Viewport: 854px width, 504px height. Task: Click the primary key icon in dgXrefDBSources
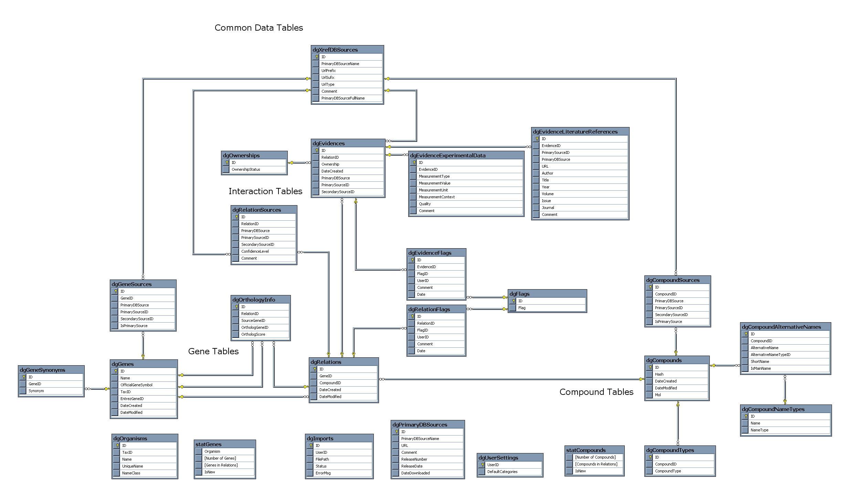click(317, 57)
